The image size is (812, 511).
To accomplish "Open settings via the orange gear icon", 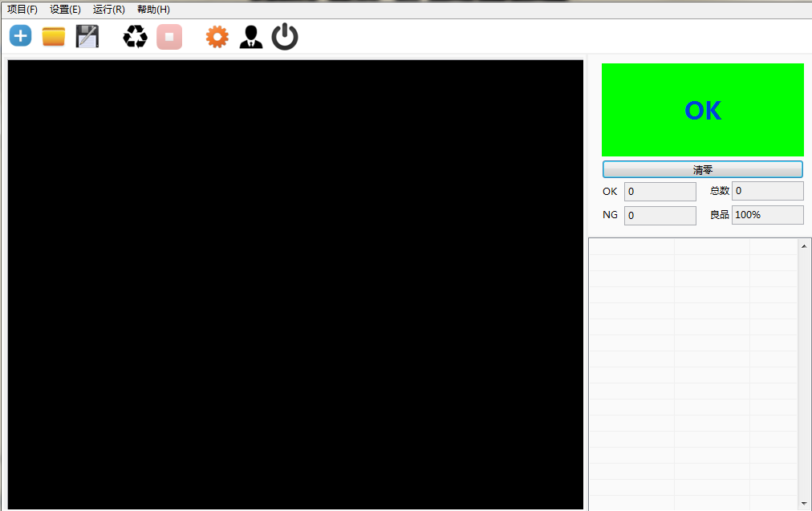I will [217, 37].
